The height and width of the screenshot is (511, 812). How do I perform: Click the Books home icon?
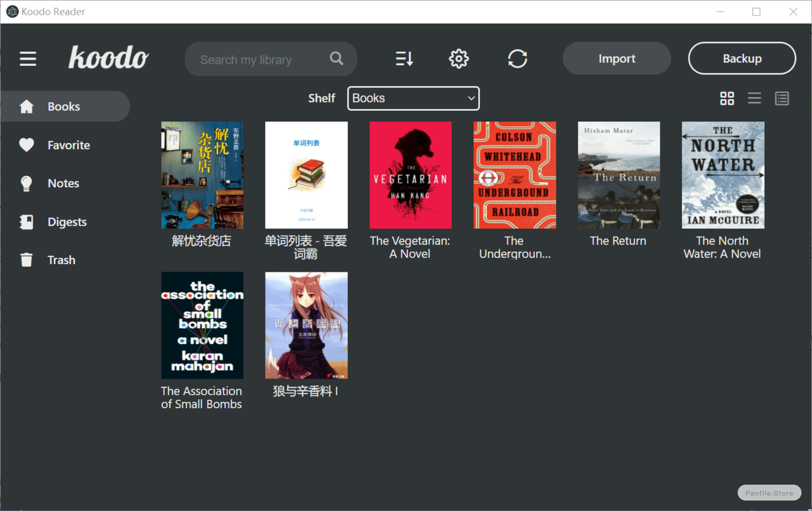[26, 106]
